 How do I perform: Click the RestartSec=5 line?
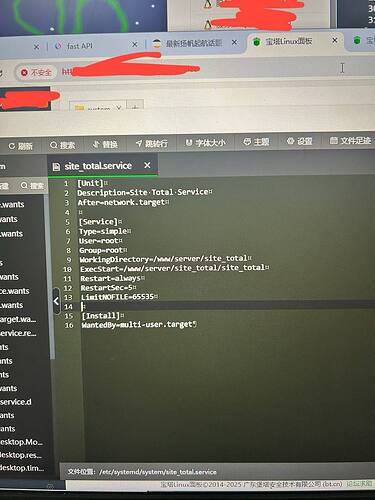[x=107, y=288]
